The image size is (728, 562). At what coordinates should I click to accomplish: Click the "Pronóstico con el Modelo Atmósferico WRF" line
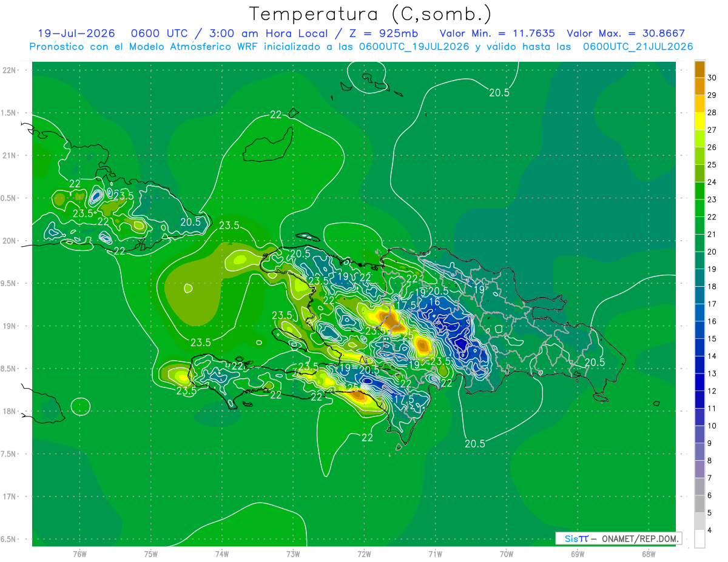pos(362,47)
